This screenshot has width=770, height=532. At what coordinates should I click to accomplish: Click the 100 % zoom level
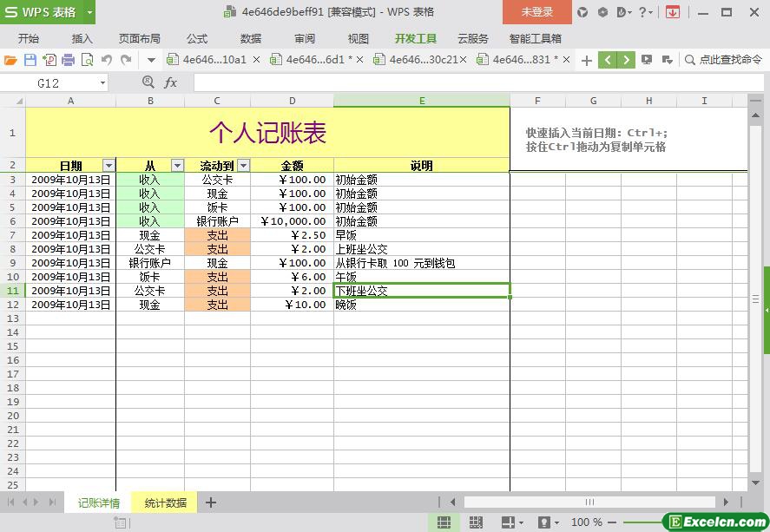click(587, 522)
